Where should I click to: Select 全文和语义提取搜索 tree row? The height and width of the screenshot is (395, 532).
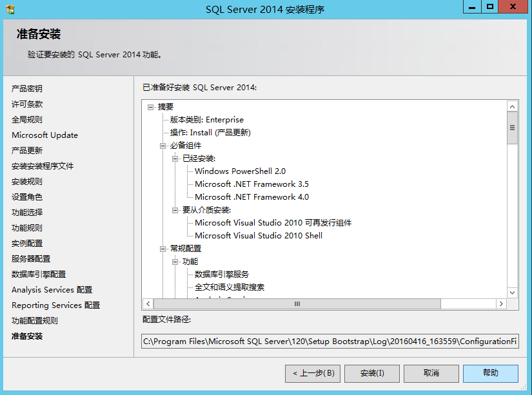pyautogui.click(x=230, y=287)
